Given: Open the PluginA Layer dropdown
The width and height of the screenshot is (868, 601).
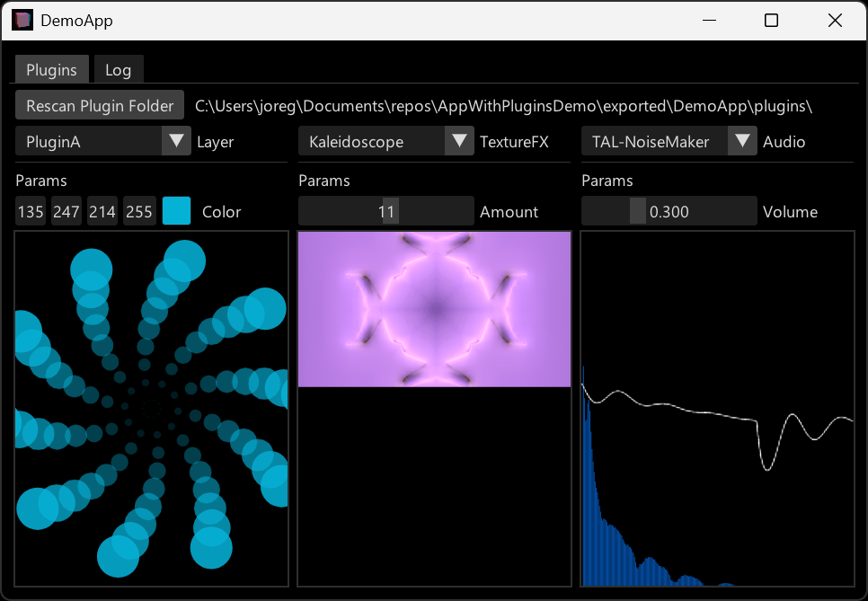Looking at the screenshot, I should coord(88,141).
